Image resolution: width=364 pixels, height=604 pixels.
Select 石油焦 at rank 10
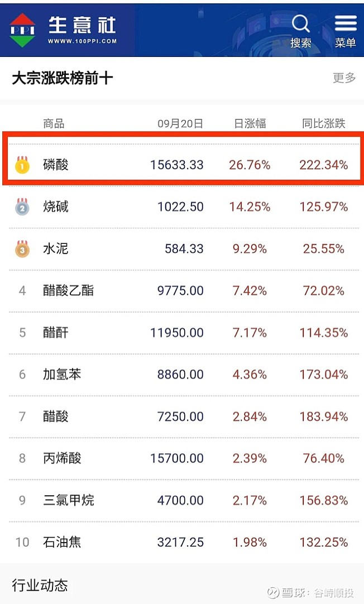coord(62,542)
